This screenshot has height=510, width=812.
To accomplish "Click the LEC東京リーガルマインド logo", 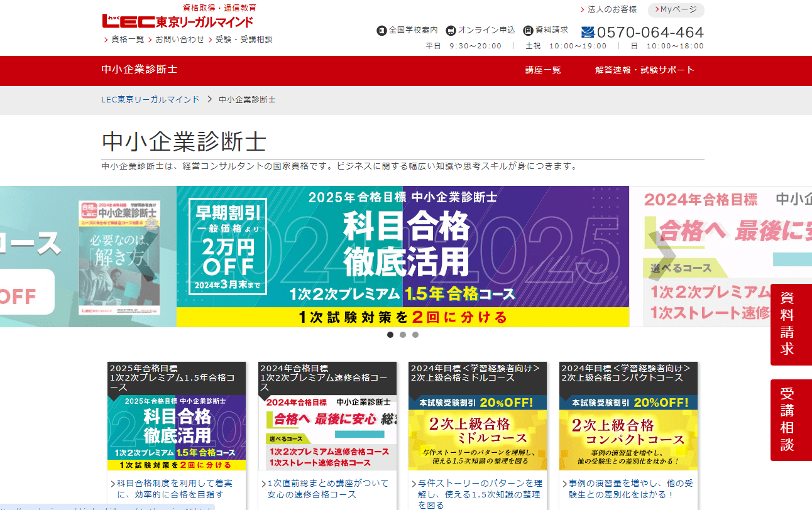I will [178, 21].
